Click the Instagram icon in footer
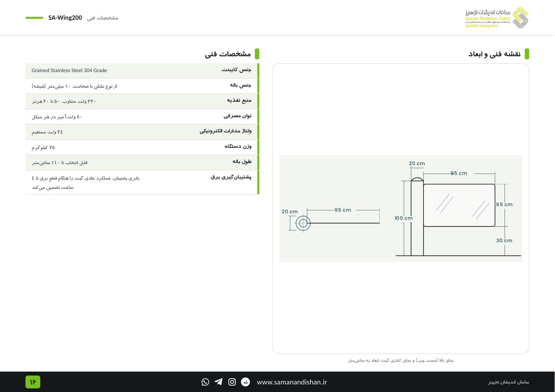Screen dimensions: 555x392 point(232,382)
